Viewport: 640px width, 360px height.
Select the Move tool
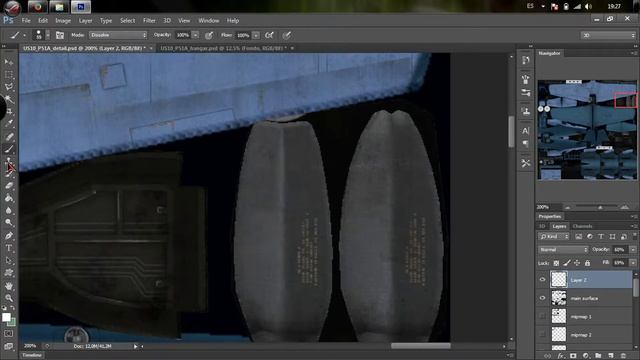coord(9,62)
